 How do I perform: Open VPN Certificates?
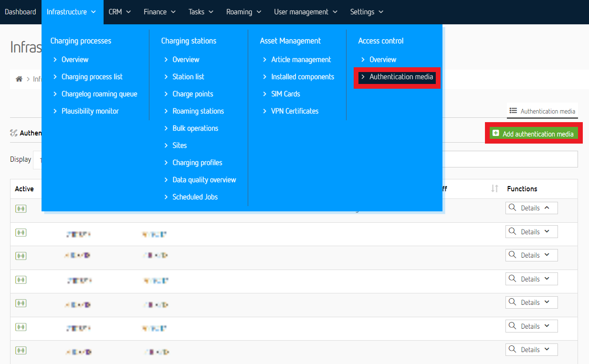coord(295,111)
